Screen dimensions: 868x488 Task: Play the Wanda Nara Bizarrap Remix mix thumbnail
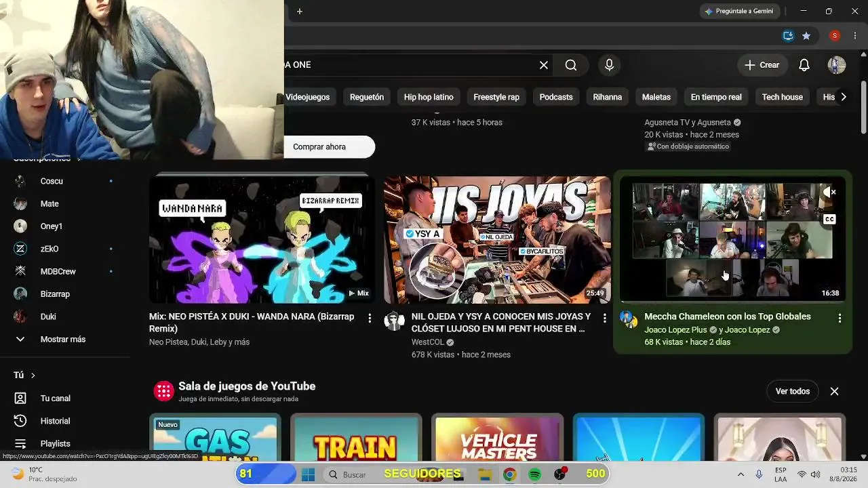(262, 239)
